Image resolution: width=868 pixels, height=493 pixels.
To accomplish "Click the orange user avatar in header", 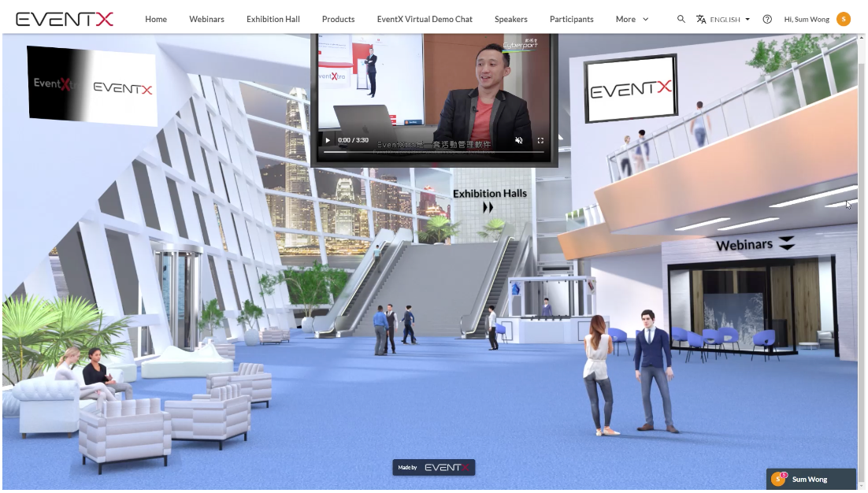I will click(843, 19).
